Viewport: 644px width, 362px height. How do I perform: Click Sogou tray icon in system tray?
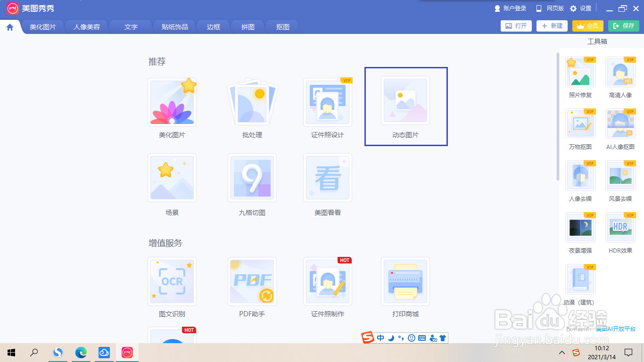[x=576, y=353]
